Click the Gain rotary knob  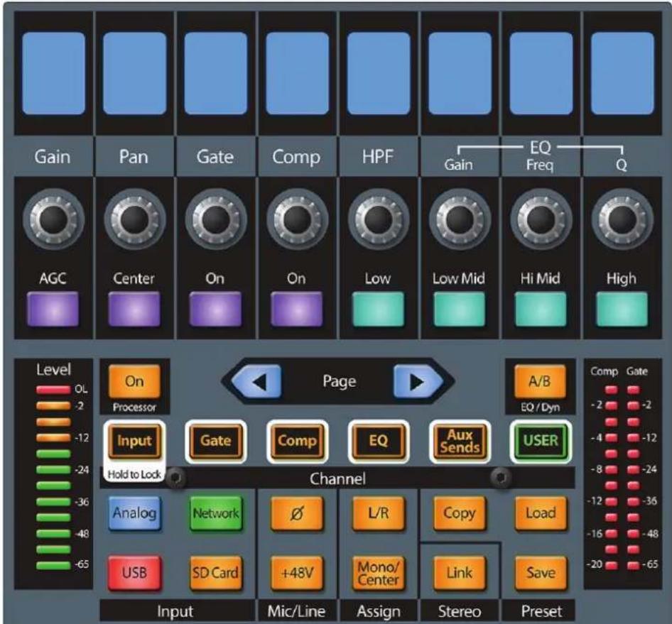53,219
